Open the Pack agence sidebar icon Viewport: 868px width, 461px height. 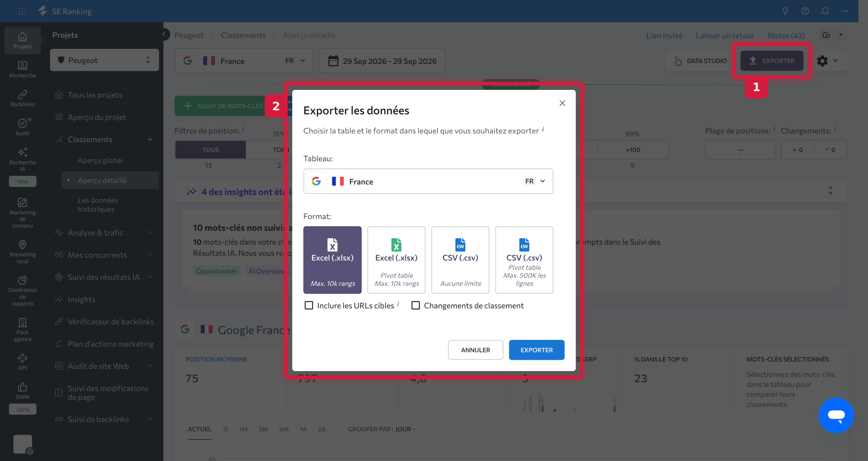coord(22,329)
